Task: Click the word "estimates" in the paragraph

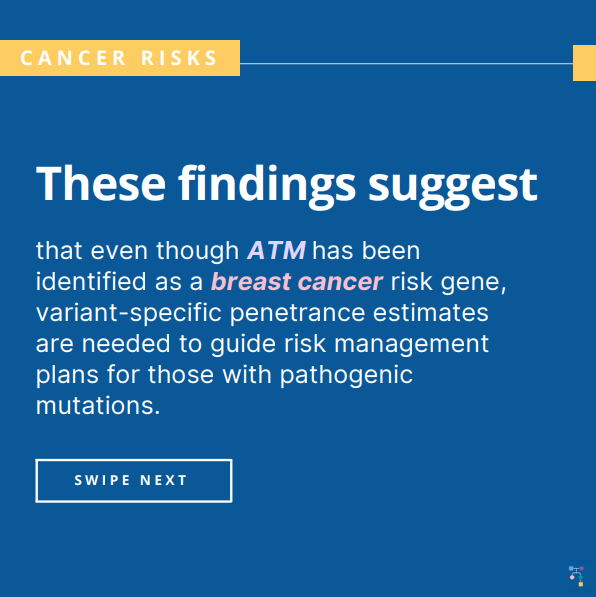Action: pyautogui.click(x=431, y=313)
